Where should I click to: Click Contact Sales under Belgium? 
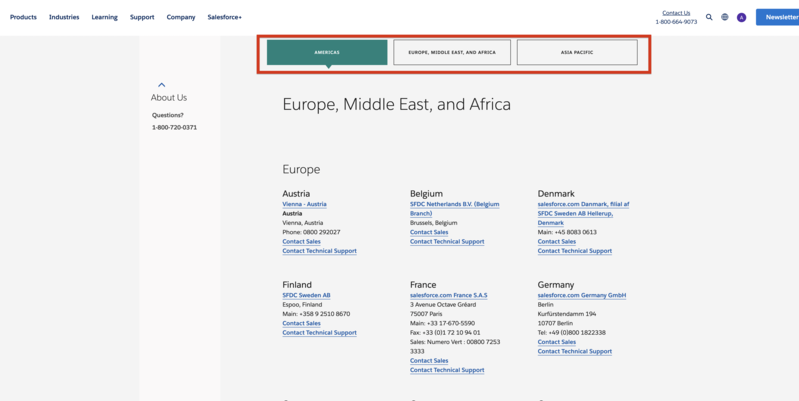tap(429, 232)
